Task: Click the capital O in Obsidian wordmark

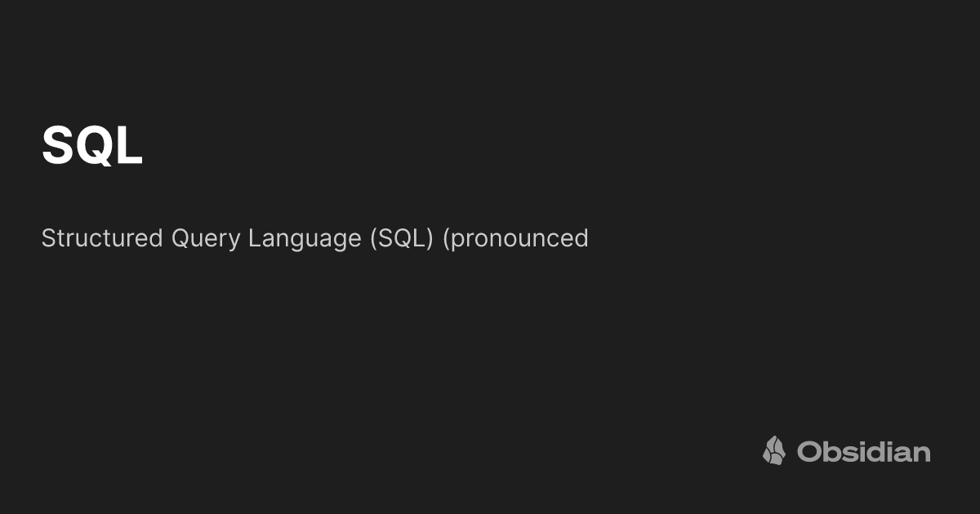Action: tap(809, 451)
